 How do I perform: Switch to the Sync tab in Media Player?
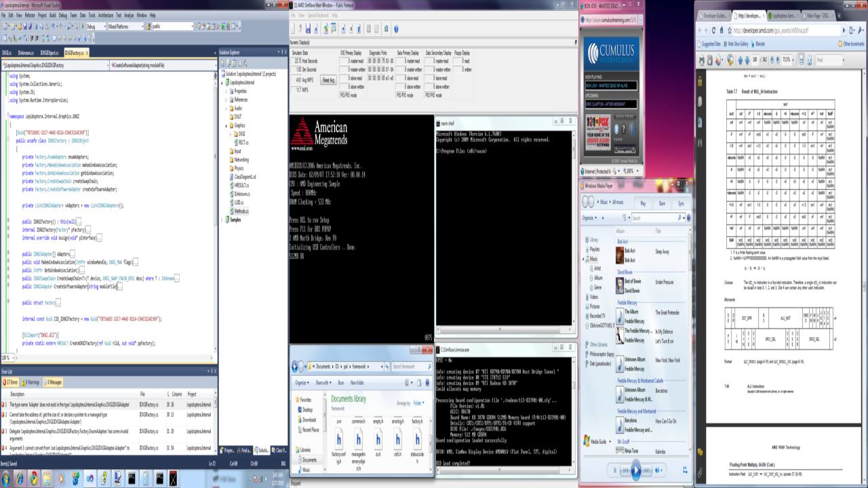pyautogui.click(x=681, y=203)
